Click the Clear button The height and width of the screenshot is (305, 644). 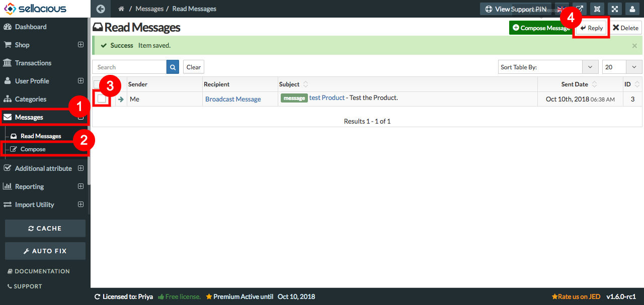pos(194,67)
